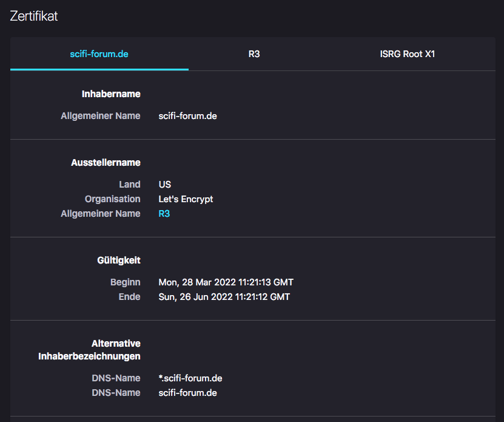Click the Inhabername section heading

click(x=111, y=94)
